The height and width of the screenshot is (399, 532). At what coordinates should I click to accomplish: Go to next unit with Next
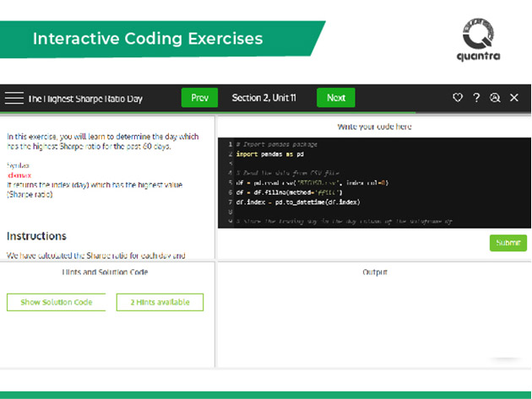(x=335, y=98)
